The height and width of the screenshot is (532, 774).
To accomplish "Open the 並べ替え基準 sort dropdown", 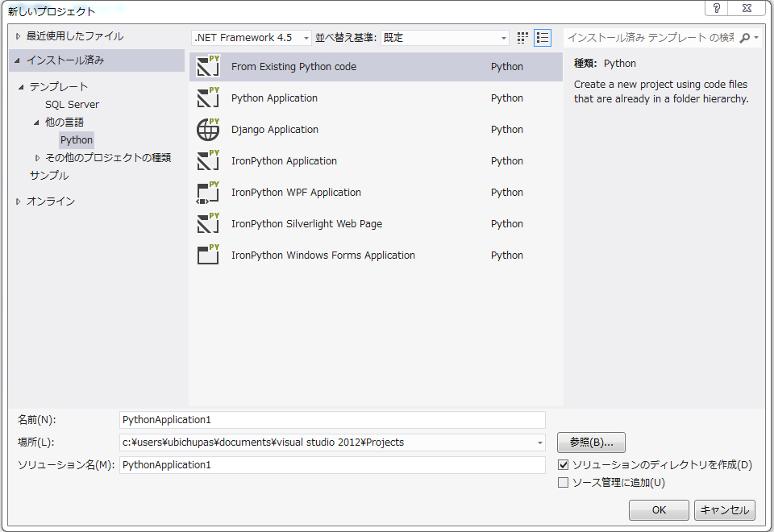I will pyautogui.click(x=505, y=37).
